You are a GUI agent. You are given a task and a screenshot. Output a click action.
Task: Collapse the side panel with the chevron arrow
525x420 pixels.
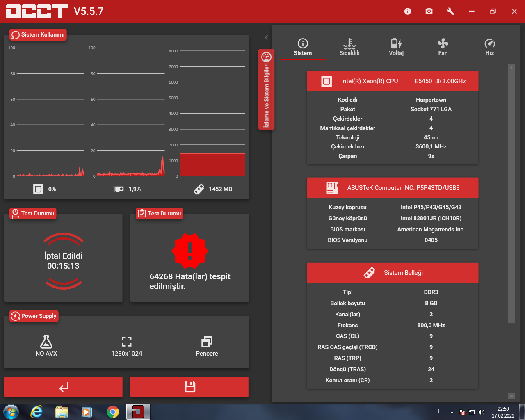click(x=266, y=37)
